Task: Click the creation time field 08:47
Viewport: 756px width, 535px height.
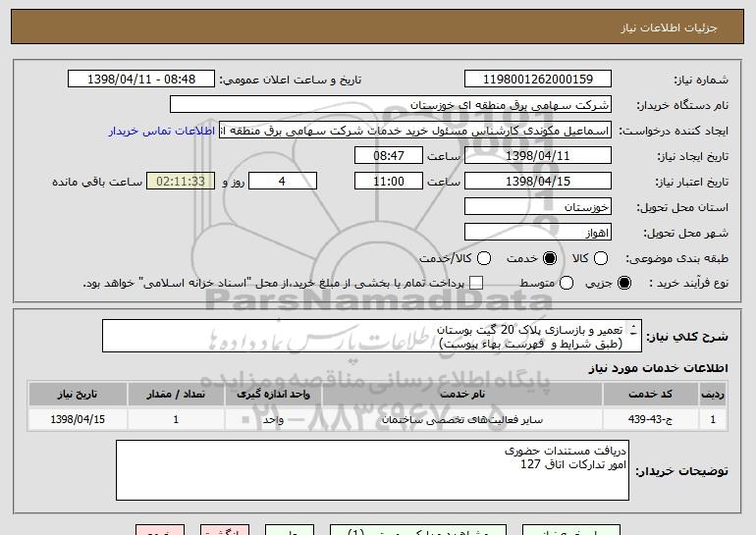Action: click(389, 156)
